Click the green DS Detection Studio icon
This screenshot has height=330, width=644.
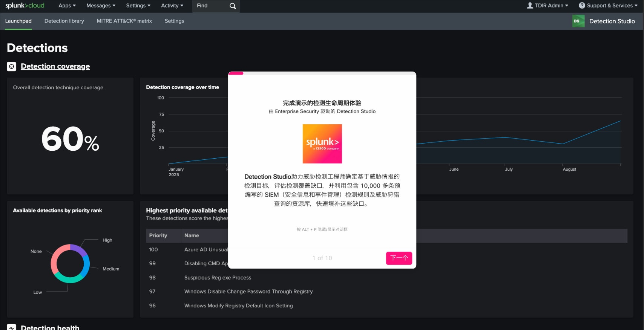pyautogui.click(x=578, y=21)
